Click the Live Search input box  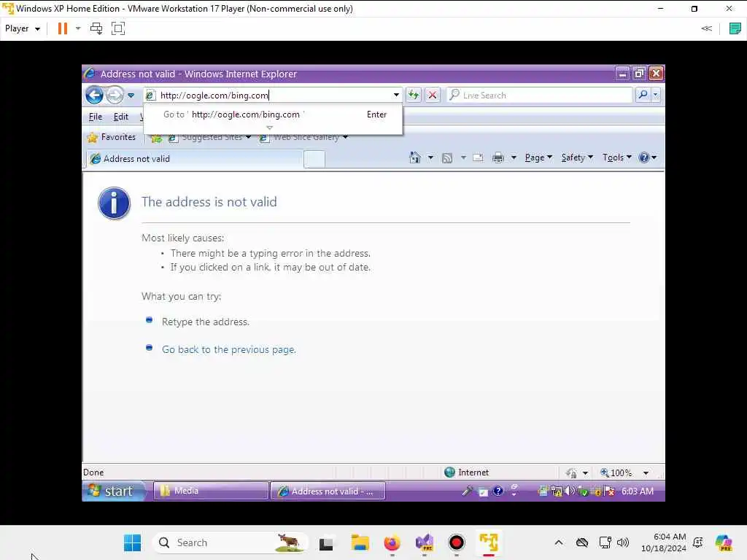[540, 96]
